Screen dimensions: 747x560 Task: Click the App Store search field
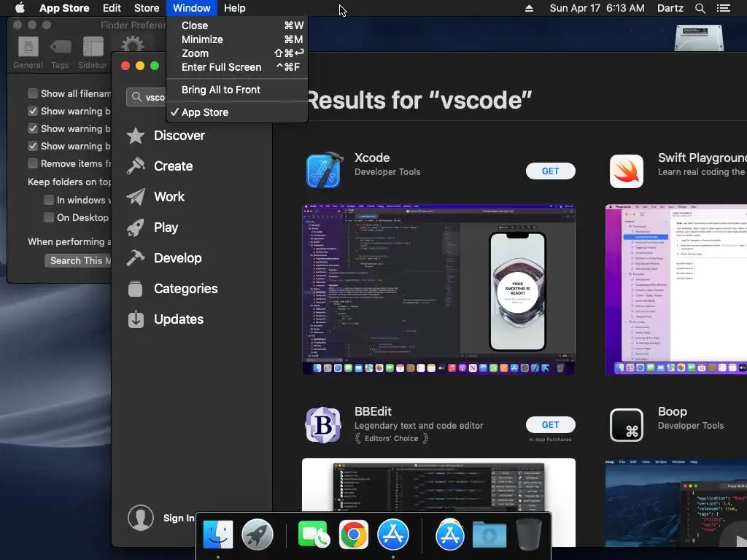pyautogui.click(x=147, y=97)
